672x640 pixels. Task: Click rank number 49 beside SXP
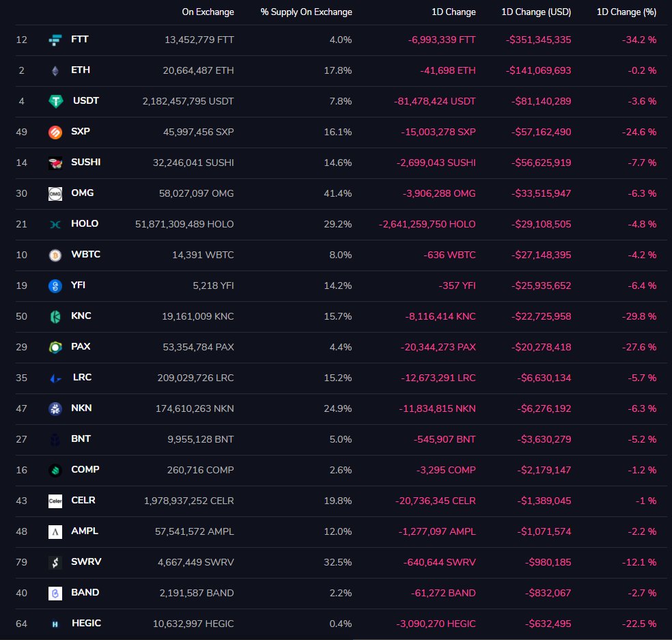[21, 132]
